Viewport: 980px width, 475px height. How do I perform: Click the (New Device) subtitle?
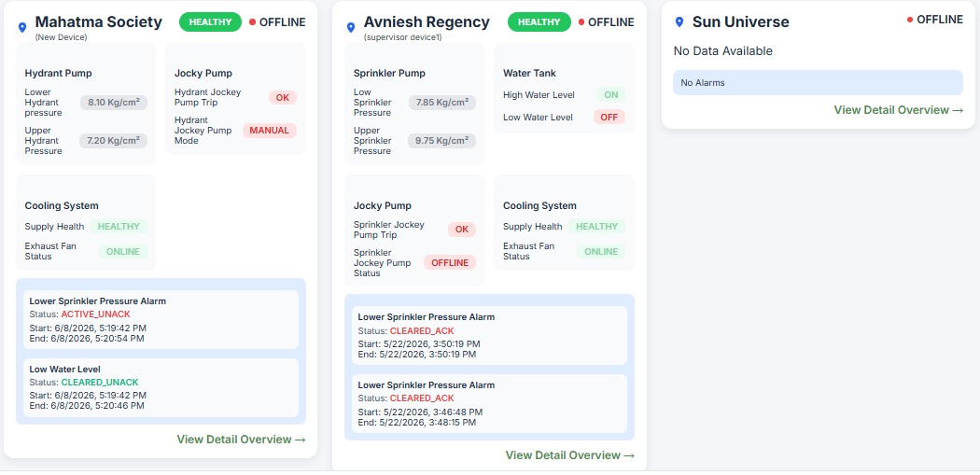pyautogui.click(x=61, y=37)
